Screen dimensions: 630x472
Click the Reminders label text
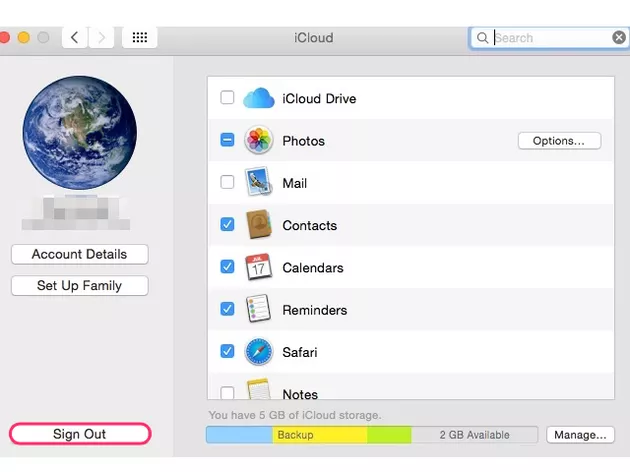tap(315, 310)
